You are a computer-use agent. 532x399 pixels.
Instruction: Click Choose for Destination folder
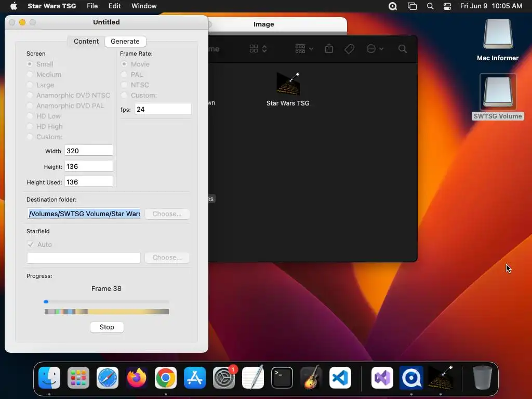[167, 214]
